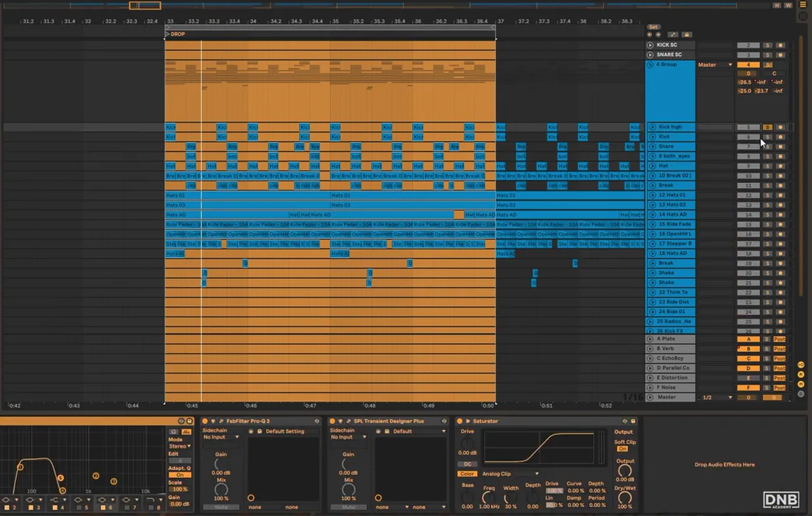Deactivate the 4 Group track activator

tap(749, 65)
